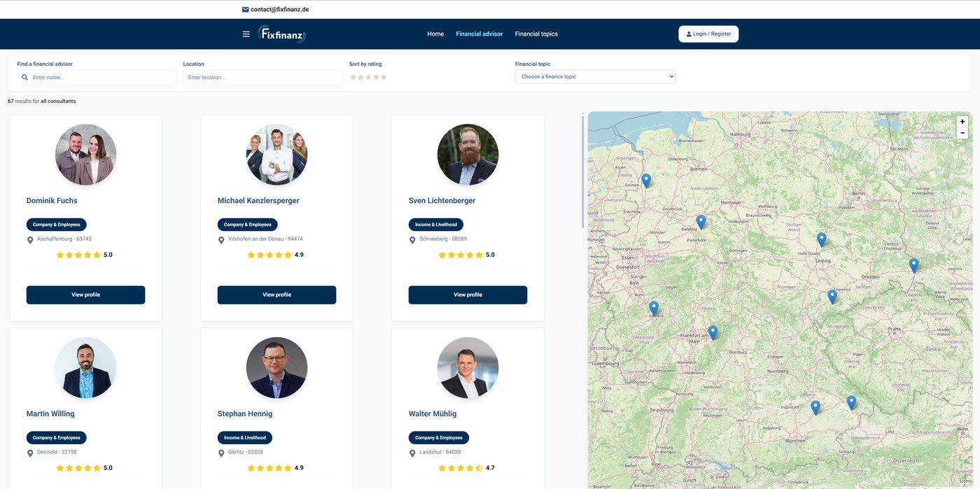This screenshot has width=980, height=489.
Task: Open the Choose a finance topic dropdown
Action: [595, 76]
